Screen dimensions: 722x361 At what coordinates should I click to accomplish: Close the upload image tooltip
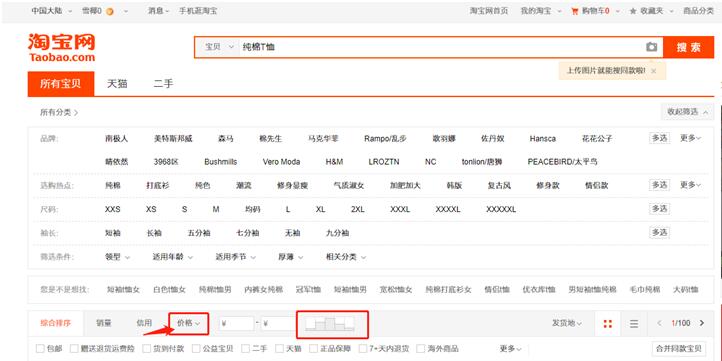pos(653,71)
